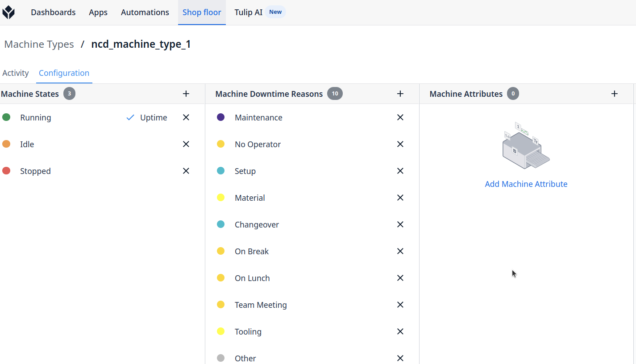Delete the Idle machine state
This screenshot has height=364, width=636.
[x=186, y=144]
